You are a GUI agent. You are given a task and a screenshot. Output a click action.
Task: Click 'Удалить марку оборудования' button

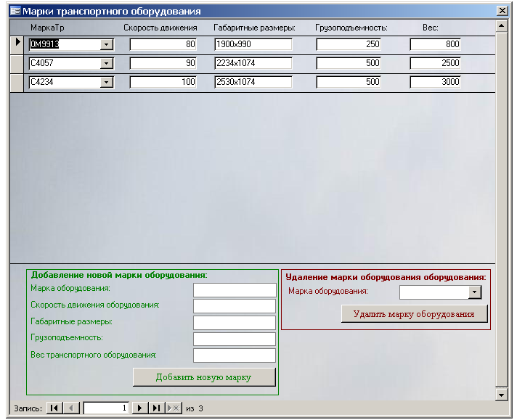(414, 314)
